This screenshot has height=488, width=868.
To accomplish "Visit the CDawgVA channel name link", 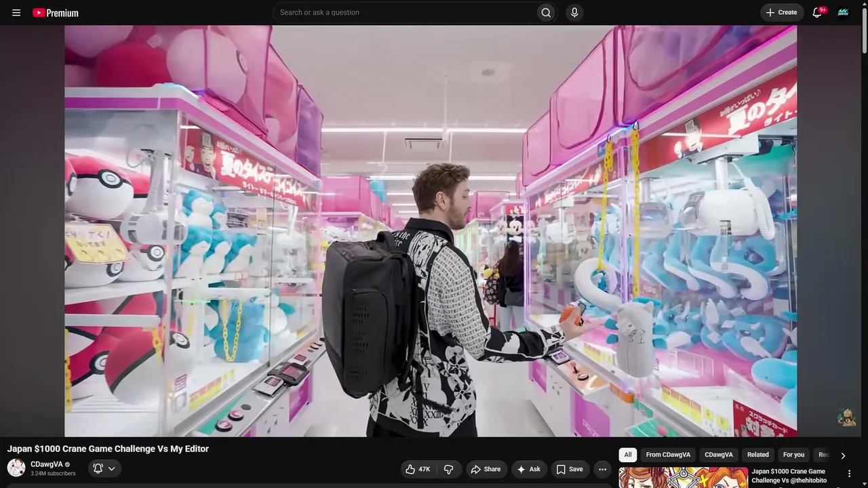I will point(47,464).
